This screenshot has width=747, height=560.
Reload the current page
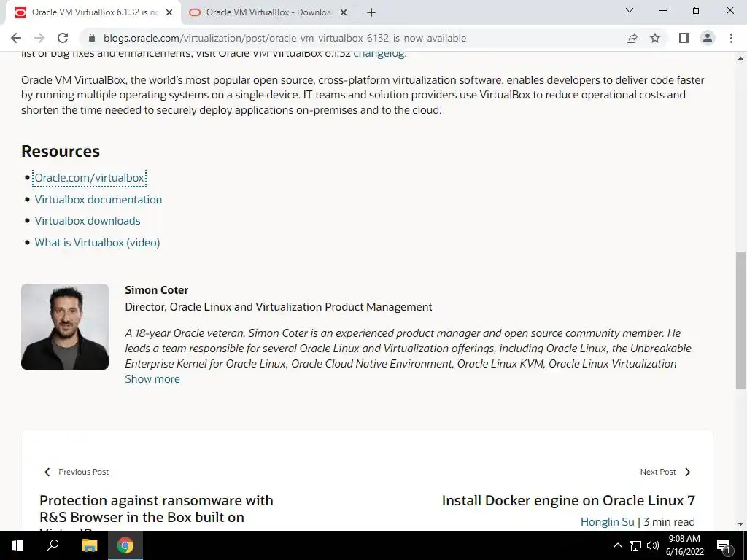click(x=63, y=38)
